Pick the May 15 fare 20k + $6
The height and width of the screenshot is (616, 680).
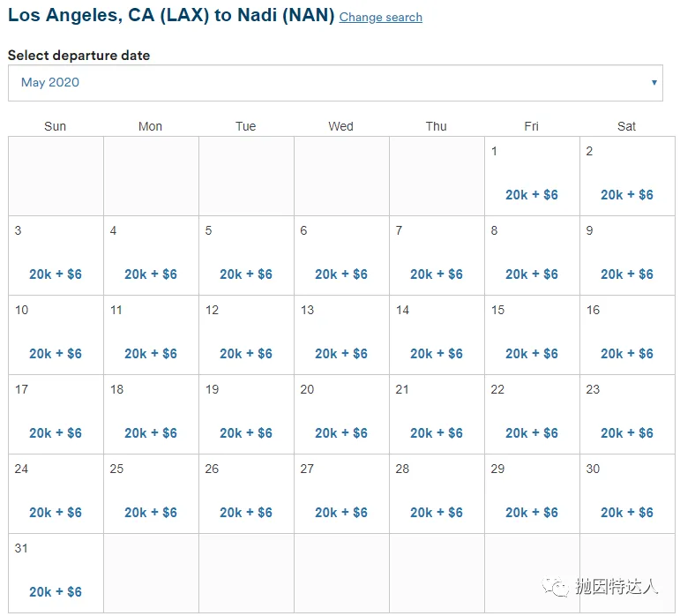(x=531, y=354)
